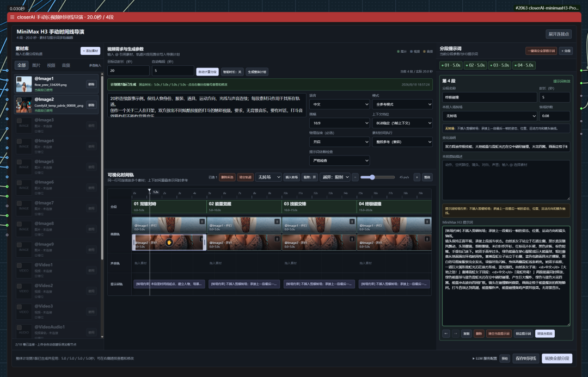Click the 目标总时长 input field showing 20
588x377 pixels.
click(x=128, y=71)
